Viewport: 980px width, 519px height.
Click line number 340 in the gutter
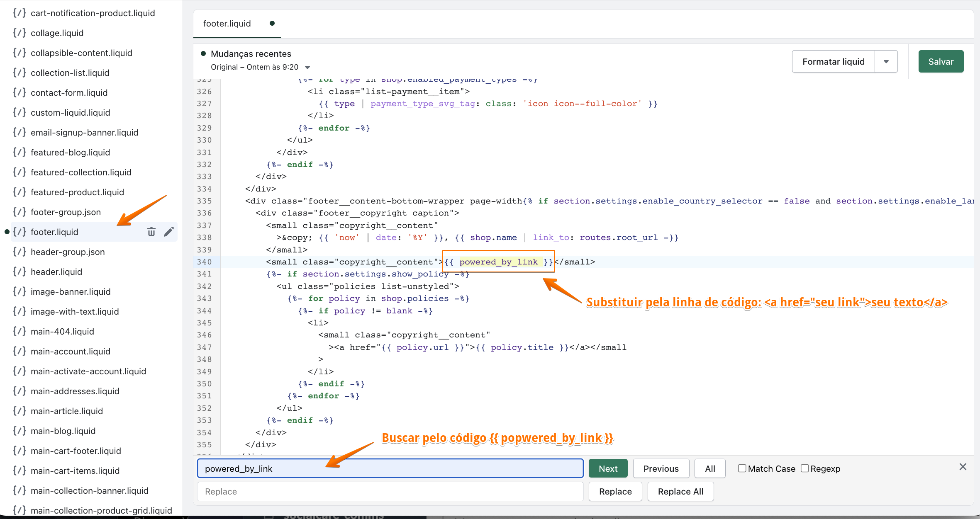205,262
